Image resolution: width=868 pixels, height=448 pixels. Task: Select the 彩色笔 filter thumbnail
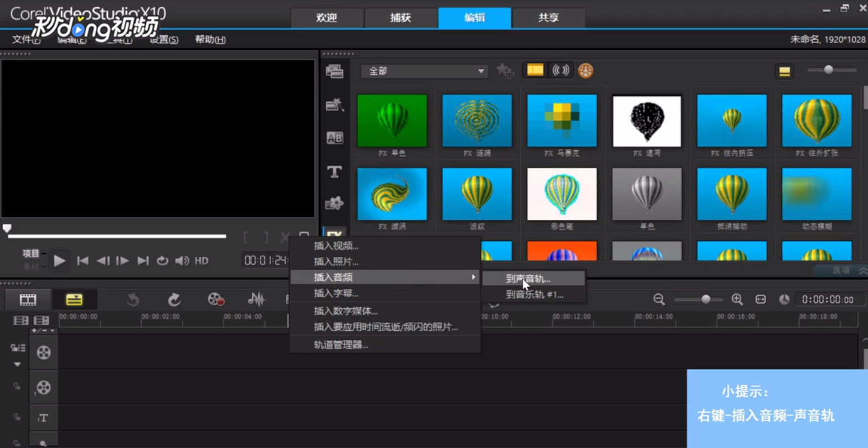point(562,194)
